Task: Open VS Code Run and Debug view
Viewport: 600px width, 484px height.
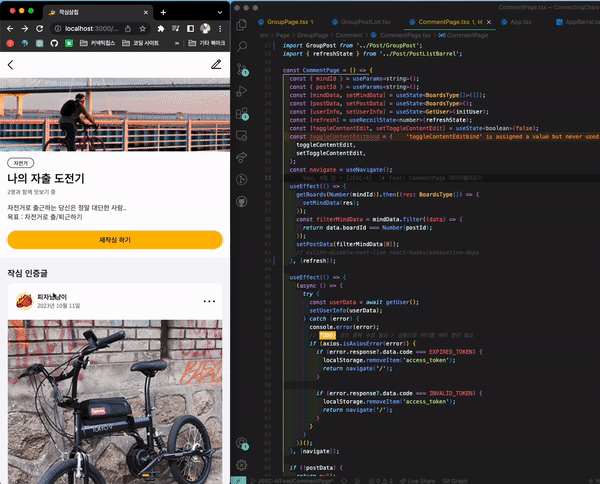Action: click(241, 91)
